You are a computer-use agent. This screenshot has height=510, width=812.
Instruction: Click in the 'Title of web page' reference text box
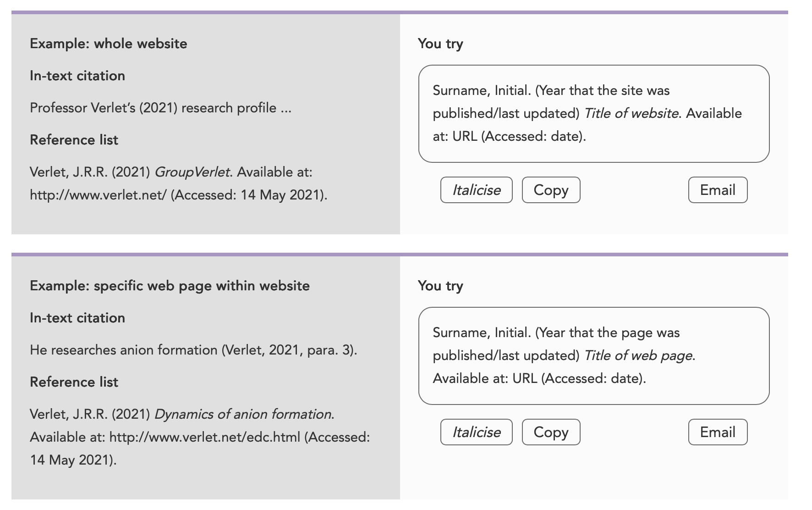(594, 356)
